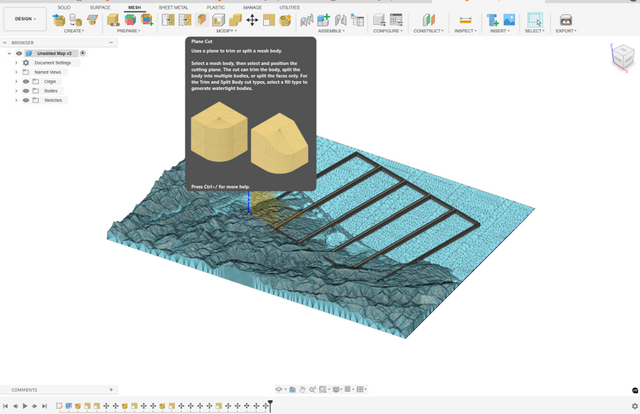
Task: Click the Select tool icon
Action: (x=535, y=19)
